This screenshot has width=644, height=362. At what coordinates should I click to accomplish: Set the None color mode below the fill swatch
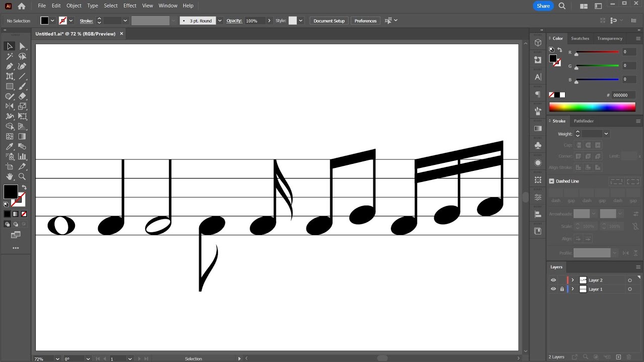[24, 214]
